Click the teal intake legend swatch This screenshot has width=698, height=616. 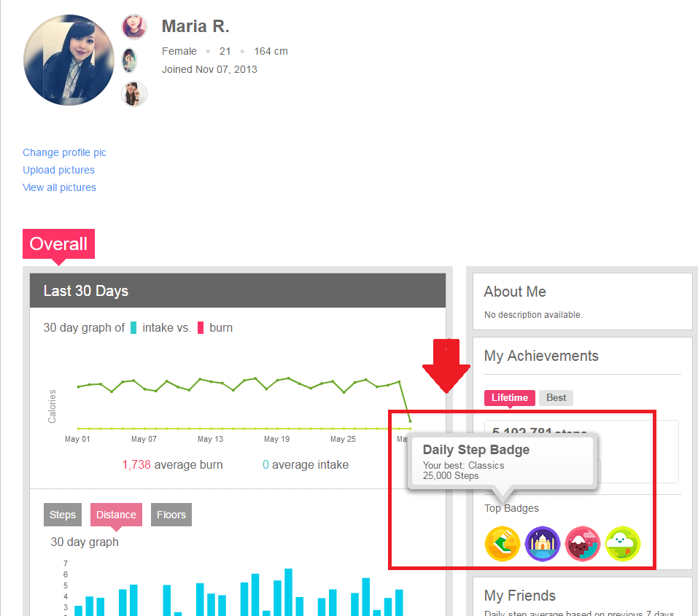133,328
